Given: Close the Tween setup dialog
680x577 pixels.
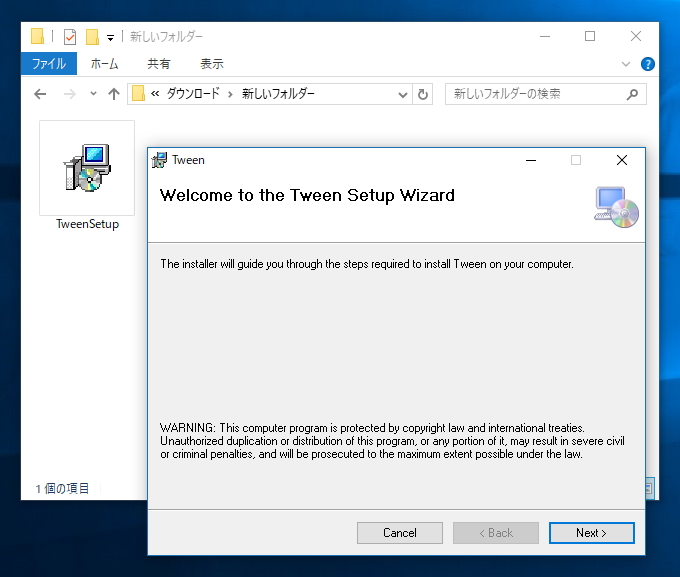Looking at the screenshot, I should point(621,160).
